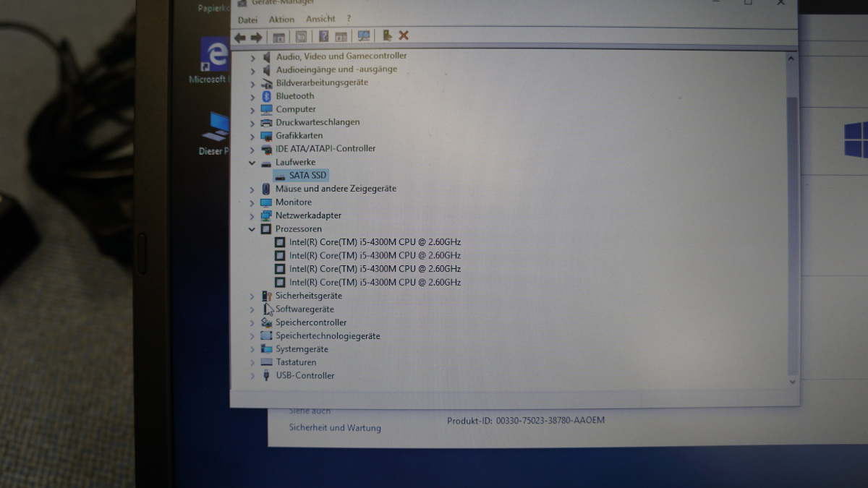Click the vertical scrollbar thumb of device list
868x488 pixels.
click(792, 235)
